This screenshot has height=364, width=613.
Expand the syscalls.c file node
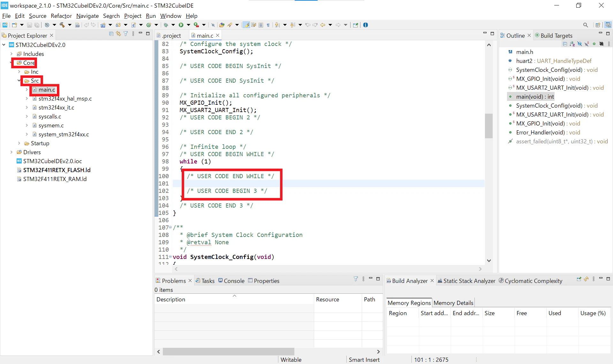(27, 116)
